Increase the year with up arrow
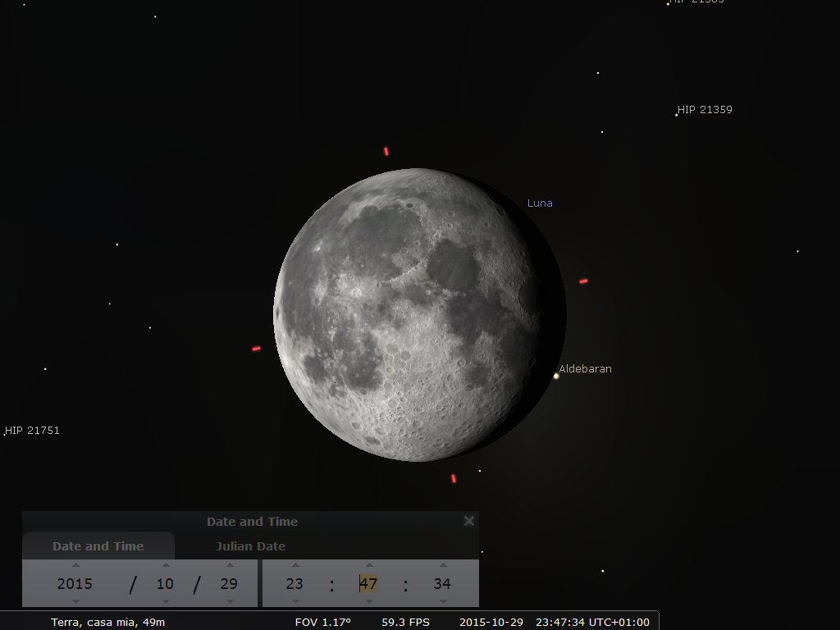The image size is (840, 630). coord(75,565)
